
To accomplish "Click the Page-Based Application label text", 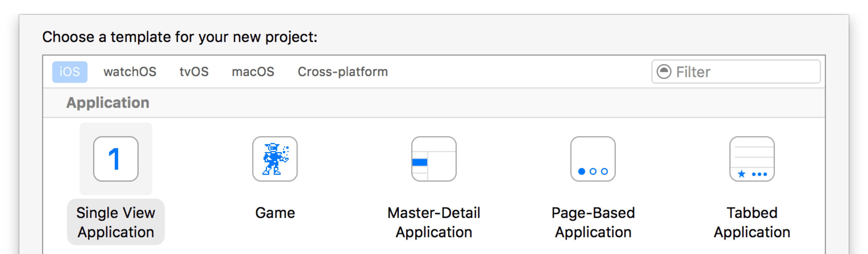I will (x=593, y=222).
